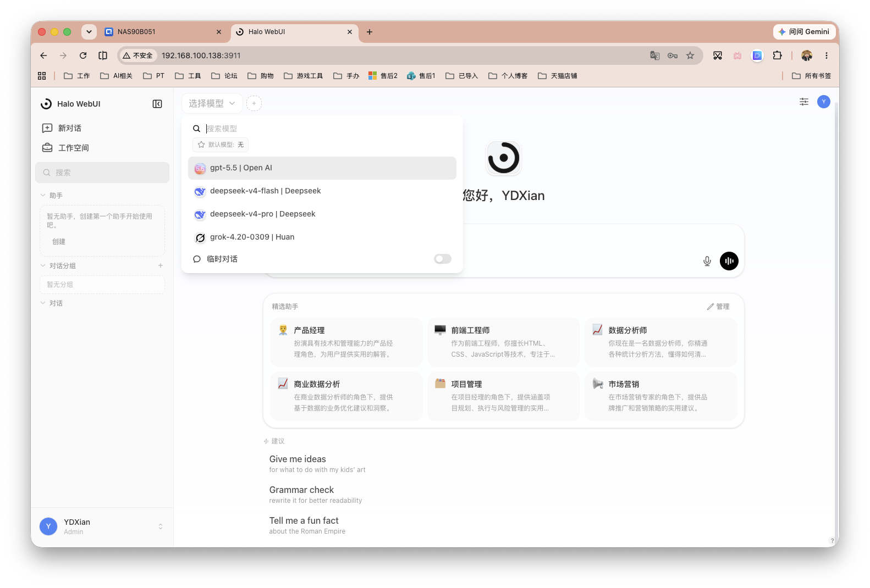Image resolution: width=870 pixels, height=588 pixels.
Task: Open the 个人博客 bookmark folder
Action: pyautogui.click(x=508, y=76)
